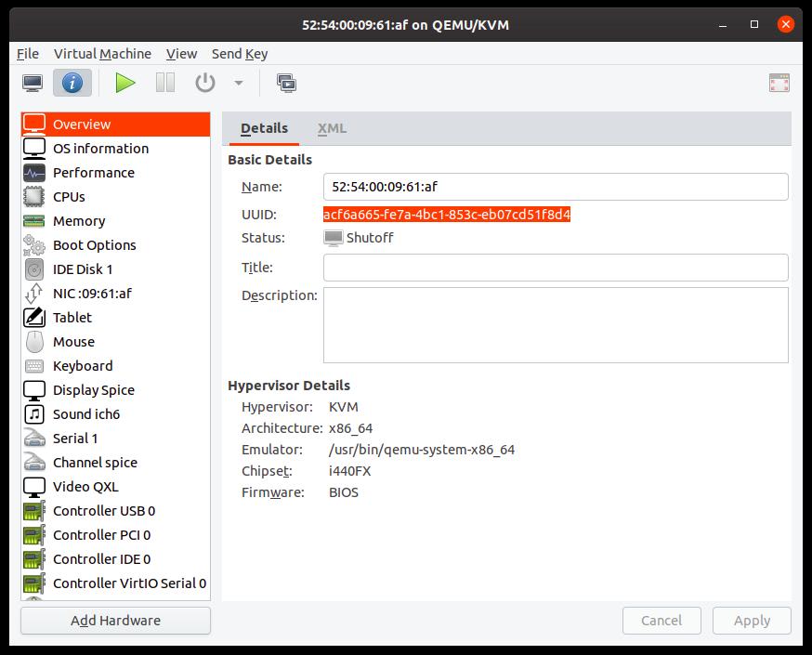Image resolution: width=812 pixels, height=655 pixels.
Task: Click the KVM hypervisor value
Action: [344, 407]
